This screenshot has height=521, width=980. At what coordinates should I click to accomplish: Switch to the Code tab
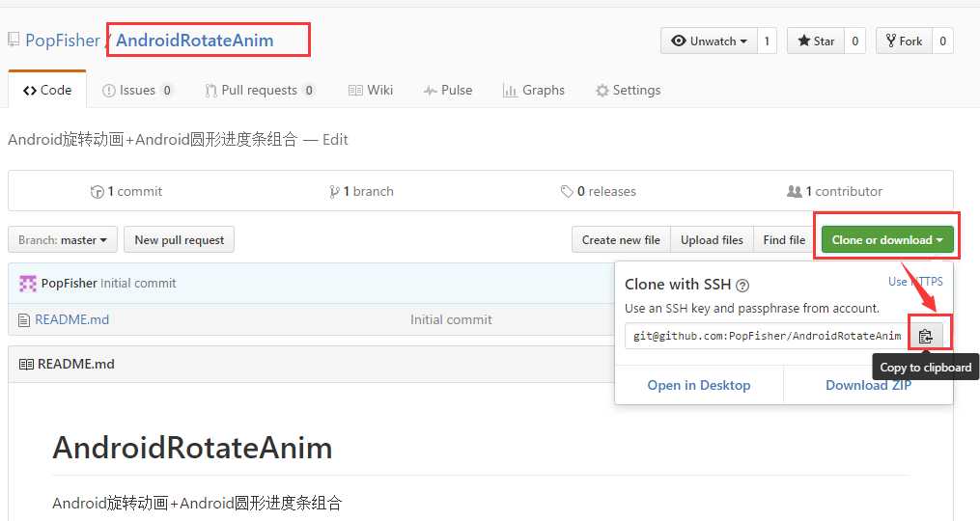47,90
